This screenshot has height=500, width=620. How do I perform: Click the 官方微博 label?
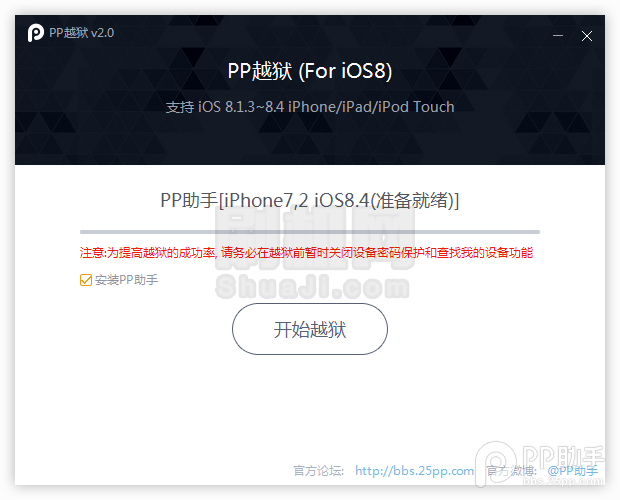[x=511, y=471]
